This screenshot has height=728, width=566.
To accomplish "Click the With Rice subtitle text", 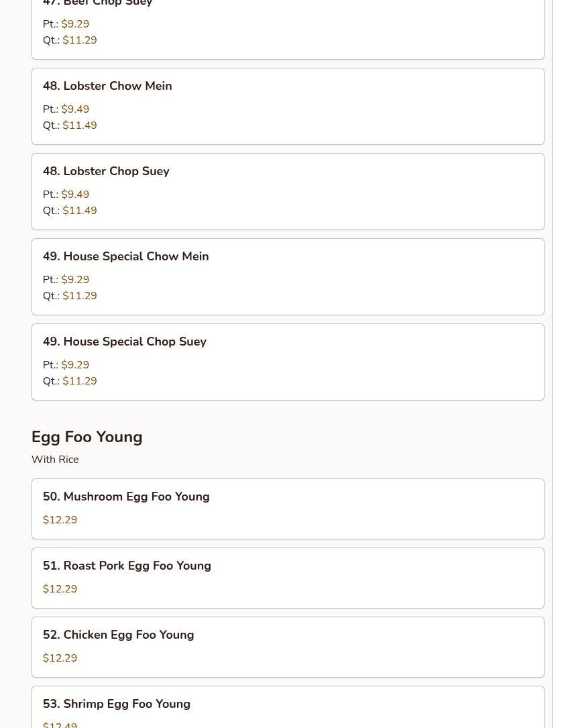I will click(x=55, y=460).
